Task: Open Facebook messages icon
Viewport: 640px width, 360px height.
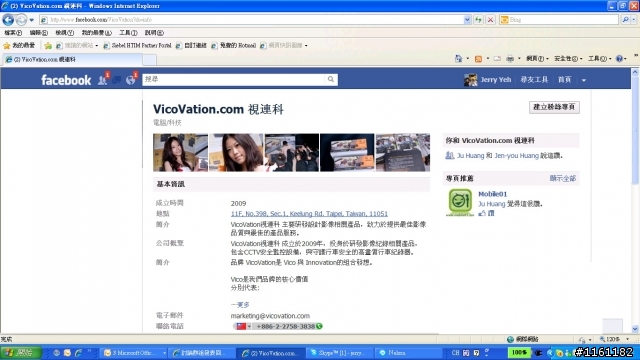Action: (x=116, y=80)
